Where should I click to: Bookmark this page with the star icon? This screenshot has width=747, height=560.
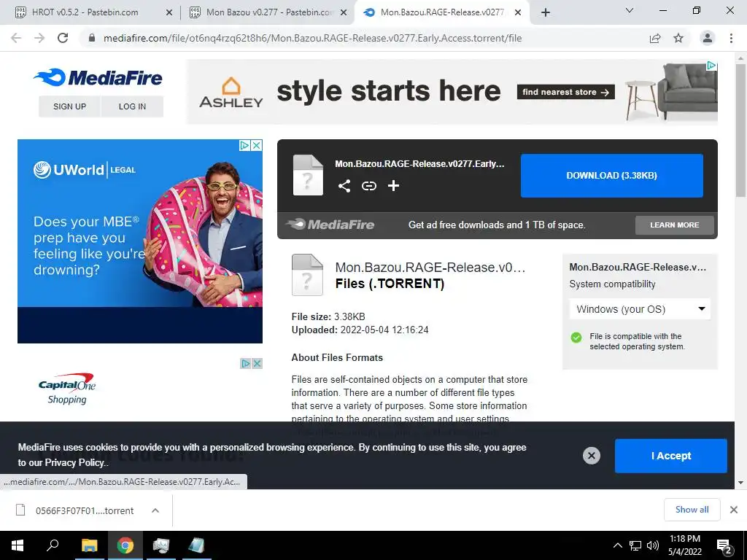[678, 38]
